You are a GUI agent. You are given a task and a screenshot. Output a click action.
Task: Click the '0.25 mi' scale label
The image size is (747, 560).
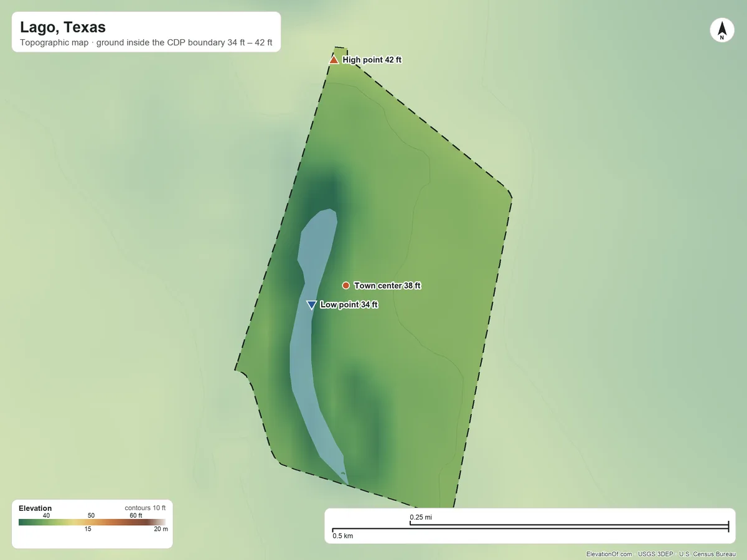[x=421, y=517]
